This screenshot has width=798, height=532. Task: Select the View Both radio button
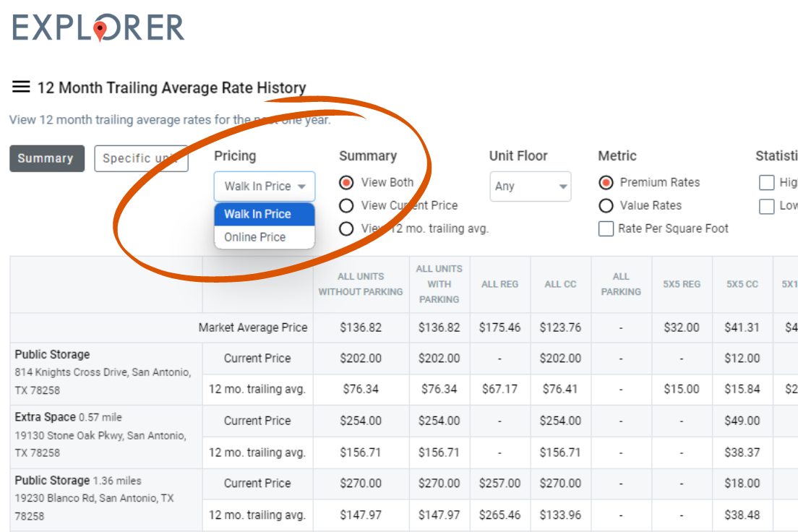[x=346, y=182]
